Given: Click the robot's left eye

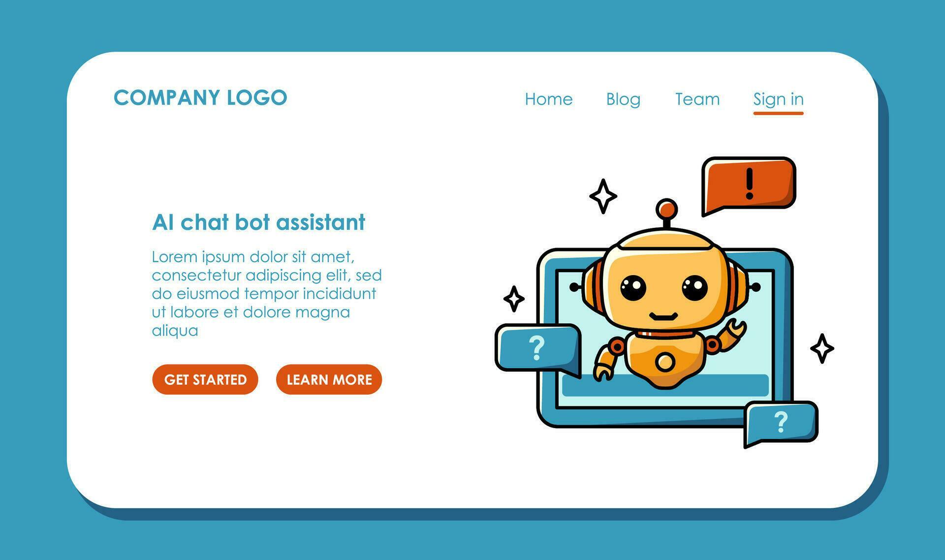Looking at the screenshot, I should tap(633, 287).
